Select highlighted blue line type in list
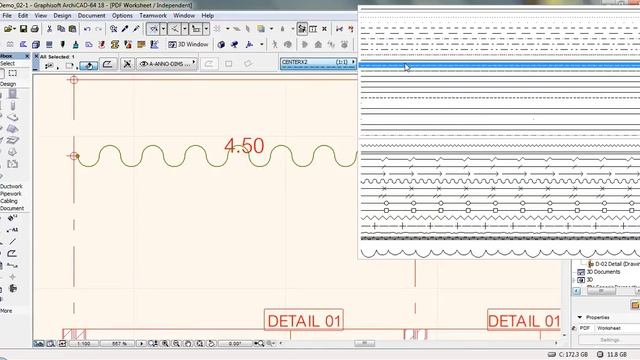 click(x=499, y=65)
